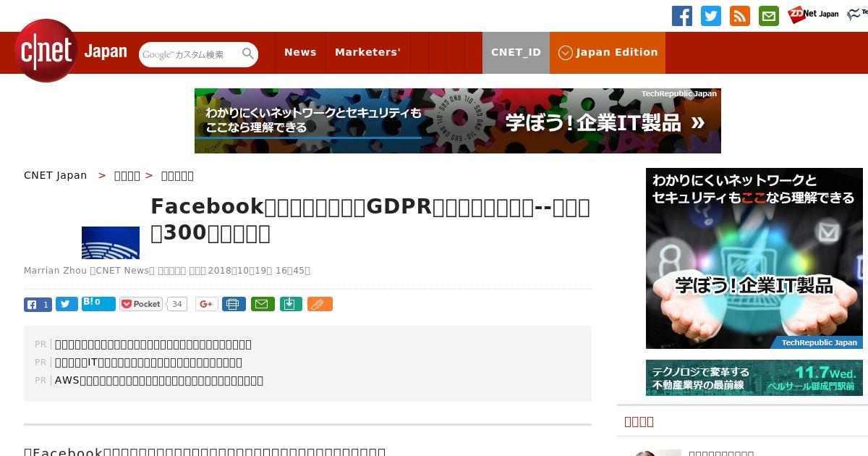Click the sidebar TechRepublic Japan ad

coord(754,258)
